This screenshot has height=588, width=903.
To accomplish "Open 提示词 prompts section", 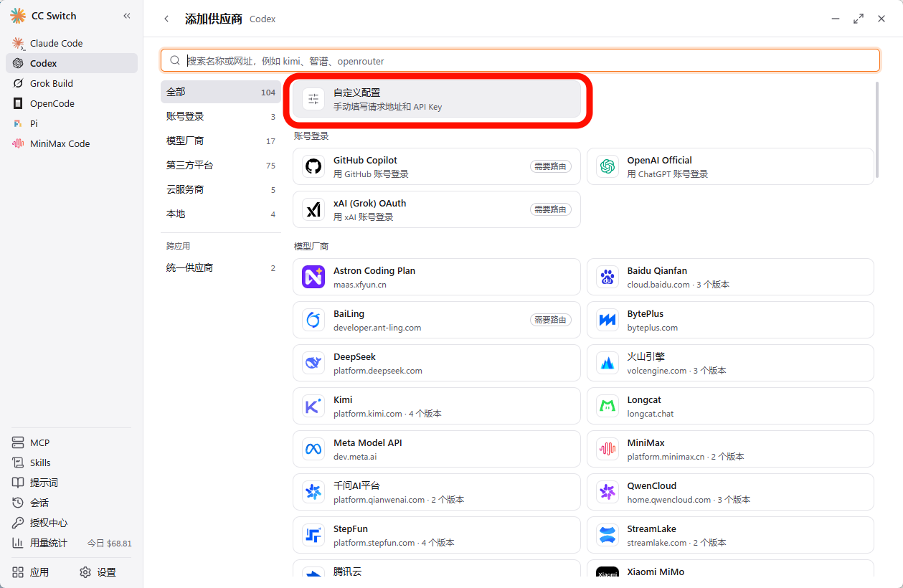I will (72, 483).
